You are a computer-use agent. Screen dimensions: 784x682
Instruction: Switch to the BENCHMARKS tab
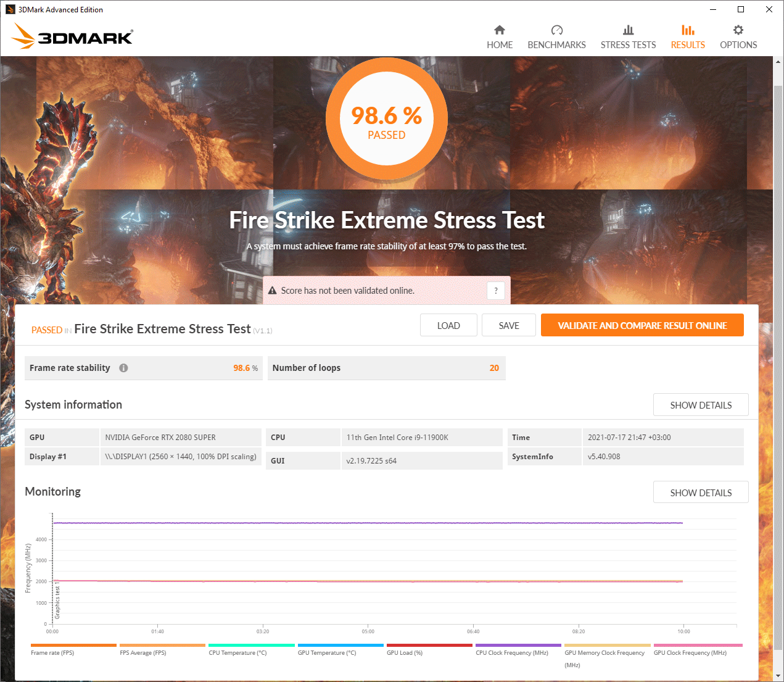coord(557,37)
